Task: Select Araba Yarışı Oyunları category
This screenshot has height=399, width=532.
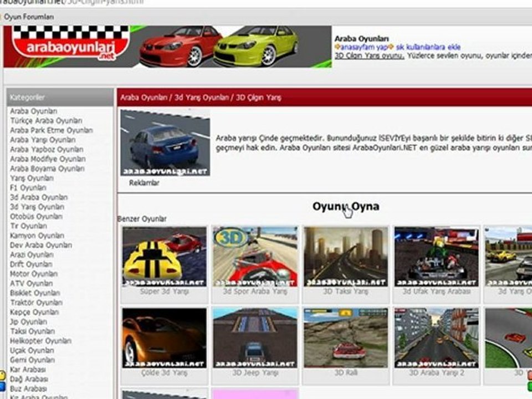Action: pos(43,140)
